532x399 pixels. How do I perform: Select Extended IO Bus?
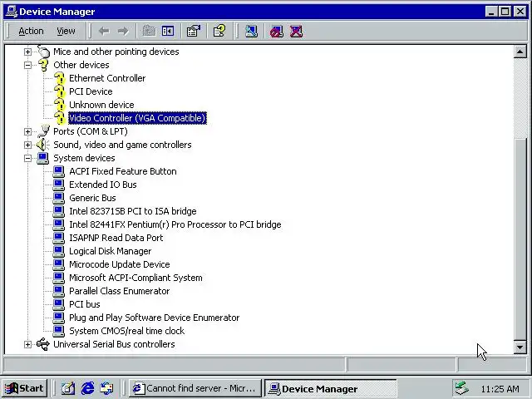pos(103,185)
